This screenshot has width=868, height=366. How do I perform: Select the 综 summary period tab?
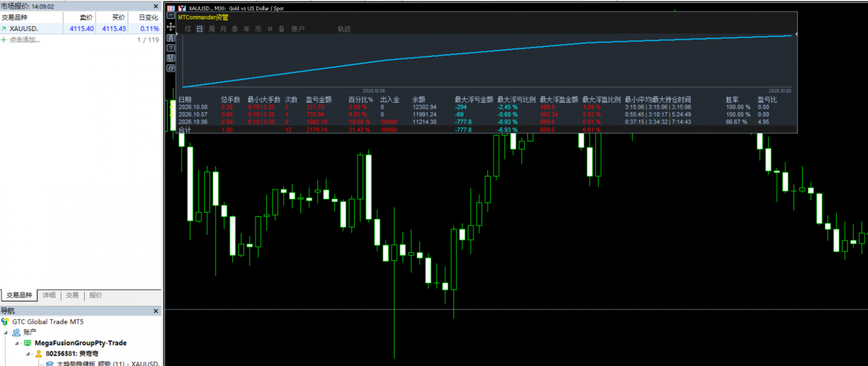click(x=188, y=29)
